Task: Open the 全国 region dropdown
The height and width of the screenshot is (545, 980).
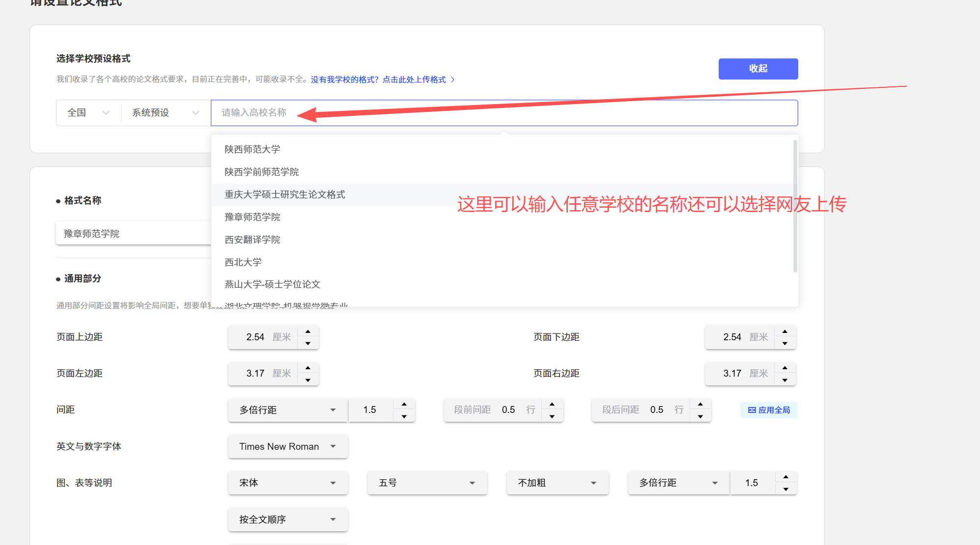Action: tap(88, 113)
